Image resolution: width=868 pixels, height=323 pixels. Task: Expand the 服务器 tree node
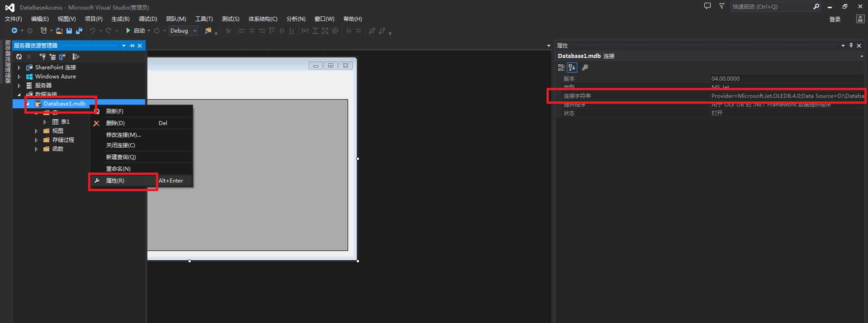(x=19, y=86)
